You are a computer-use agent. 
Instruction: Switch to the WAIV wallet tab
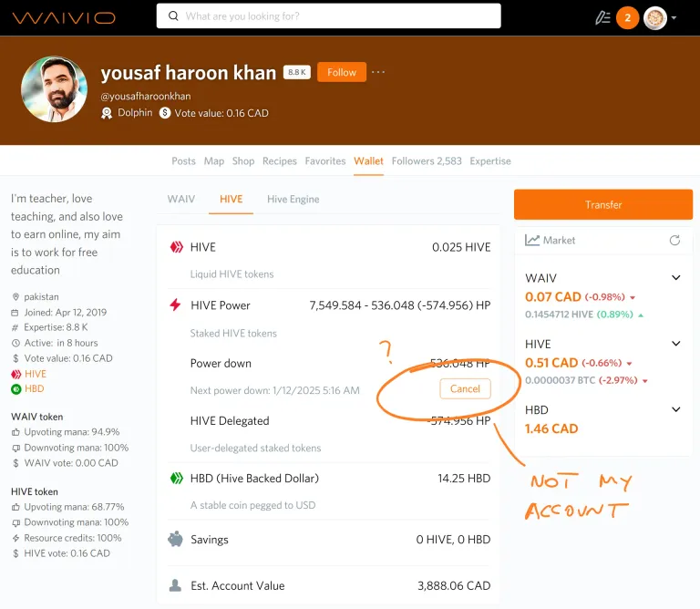pyautogui.click(x=181, y=199)
